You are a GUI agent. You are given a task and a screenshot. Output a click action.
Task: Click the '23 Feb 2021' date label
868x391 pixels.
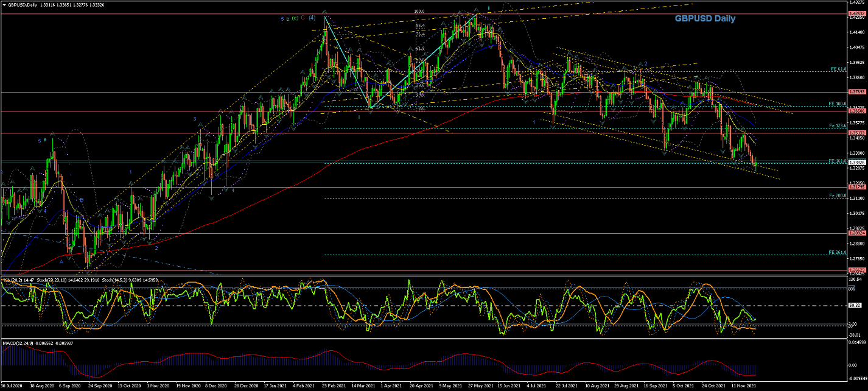coord(335,386)
